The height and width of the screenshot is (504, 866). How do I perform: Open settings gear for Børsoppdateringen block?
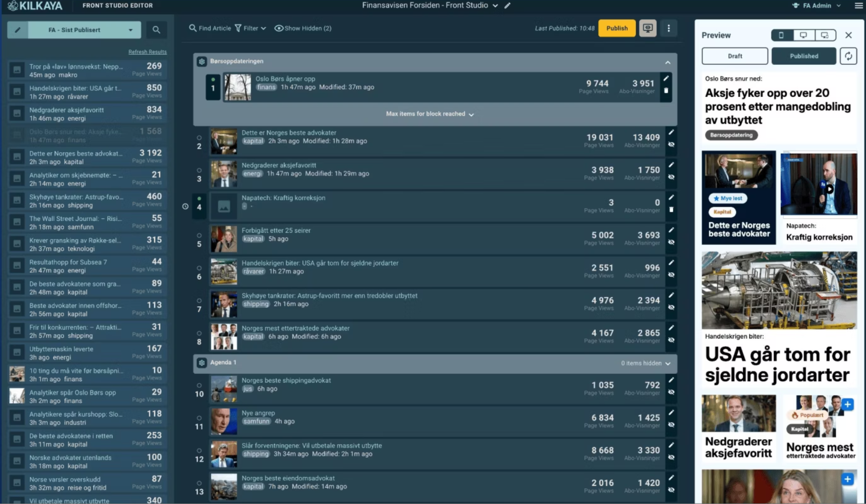click(202, 61)
